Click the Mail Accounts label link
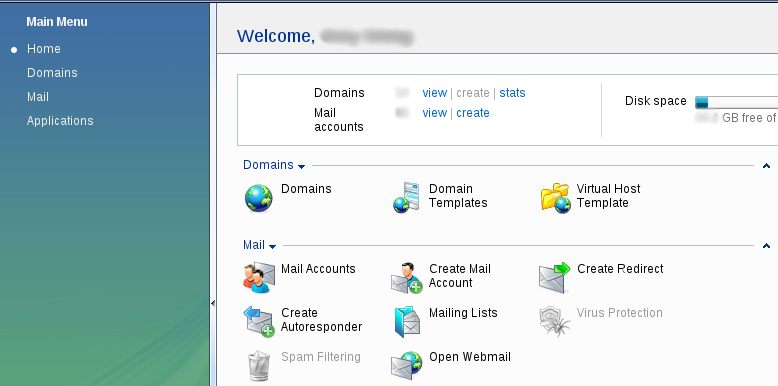Viewport: 778px width, 386px height. point(318,268)
